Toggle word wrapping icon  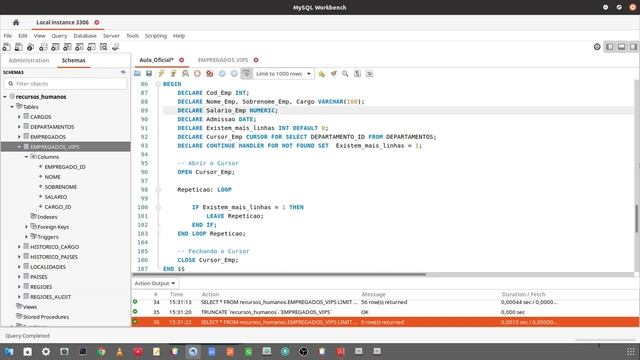click(369, 74)
